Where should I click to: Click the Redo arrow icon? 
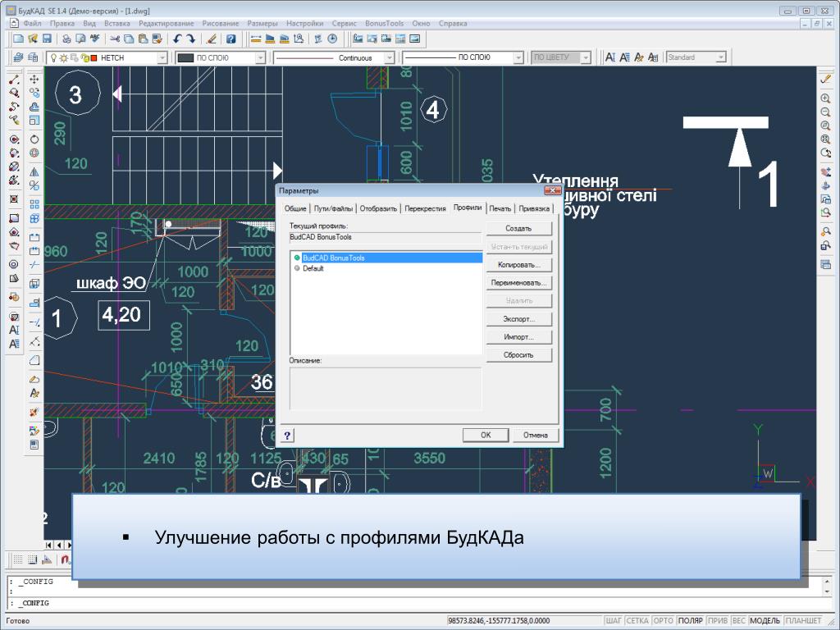[x=190, y=39]
